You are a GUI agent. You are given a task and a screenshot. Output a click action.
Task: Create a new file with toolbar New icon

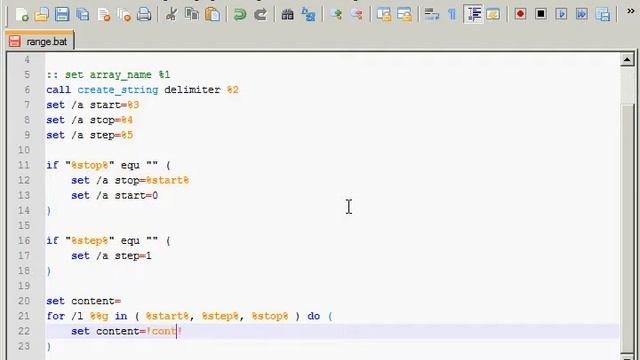(x=22, y=15)
